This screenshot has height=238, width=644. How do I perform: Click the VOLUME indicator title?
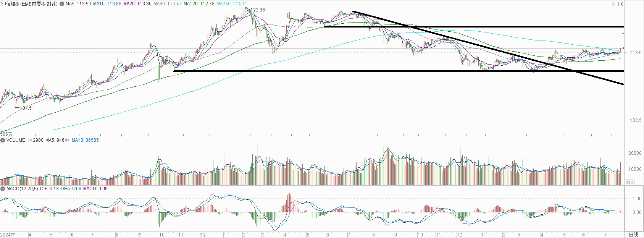pyautogui.click(x=16, y=140)
